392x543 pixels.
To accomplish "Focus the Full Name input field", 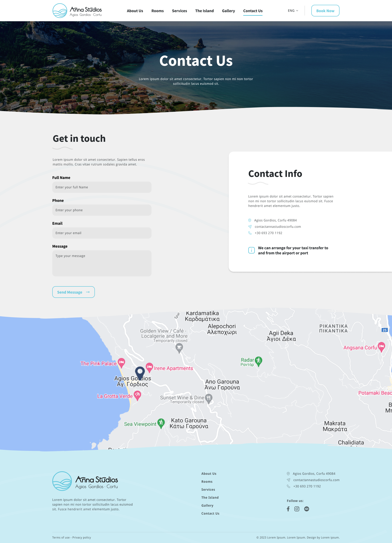I will (102, 187).
